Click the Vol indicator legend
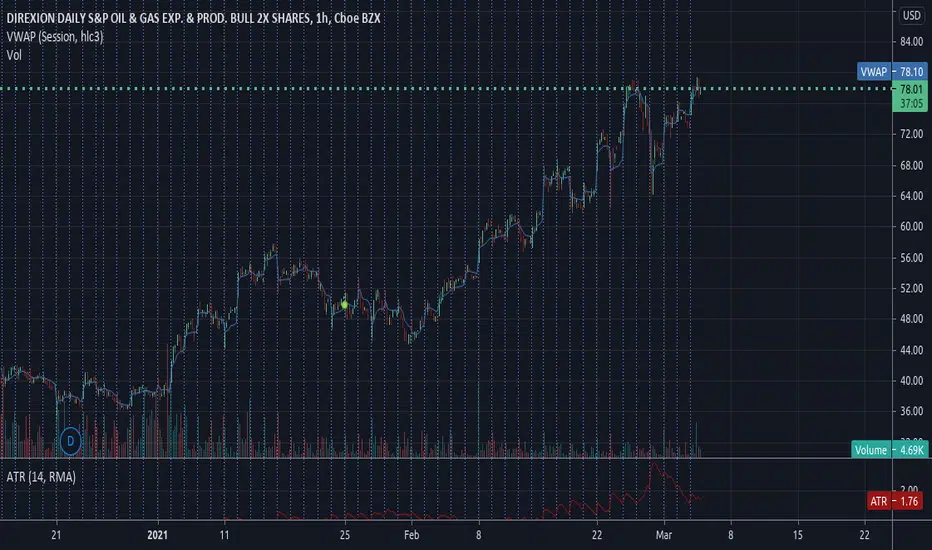This screenshot has height=550, width=932. click(14, 55)
